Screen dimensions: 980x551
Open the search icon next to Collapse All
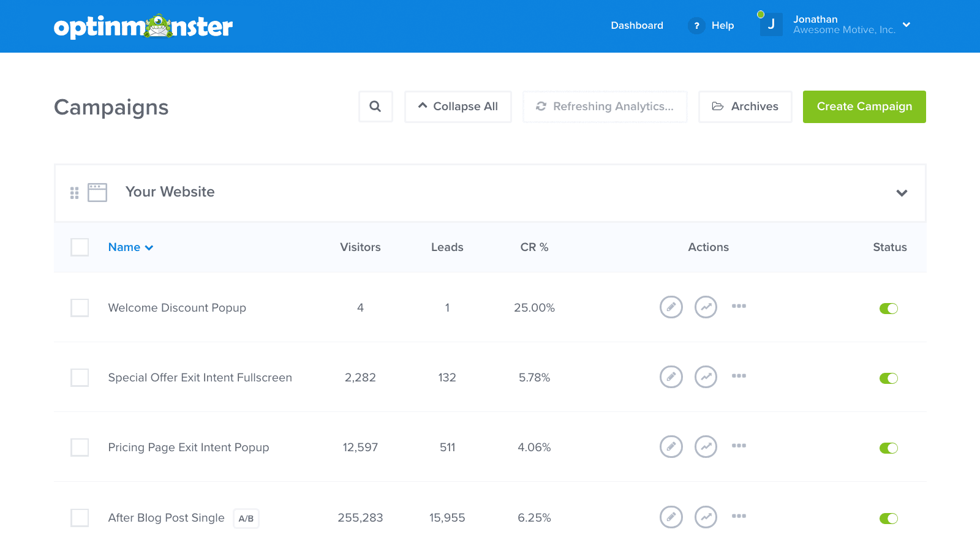375,107
